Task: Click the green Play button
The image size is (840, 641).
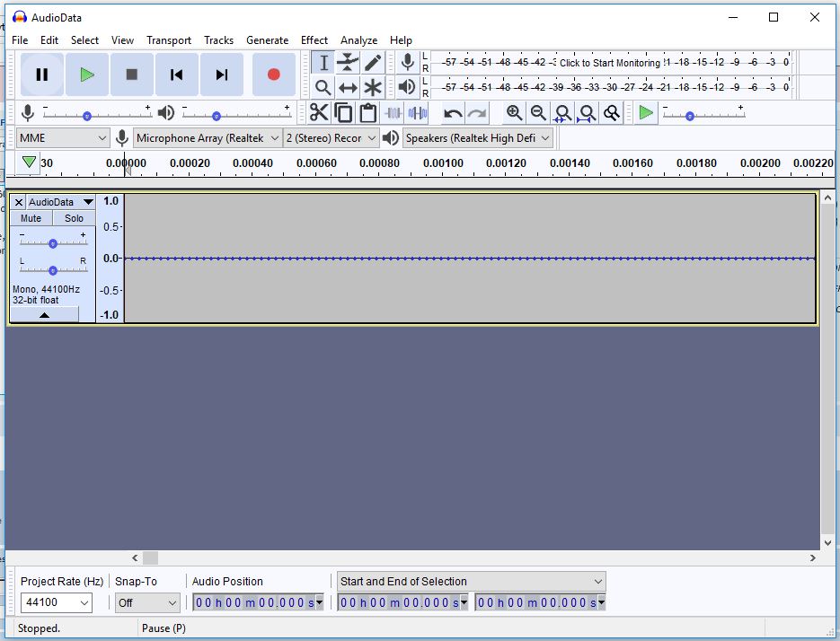Action: point(87,75)
